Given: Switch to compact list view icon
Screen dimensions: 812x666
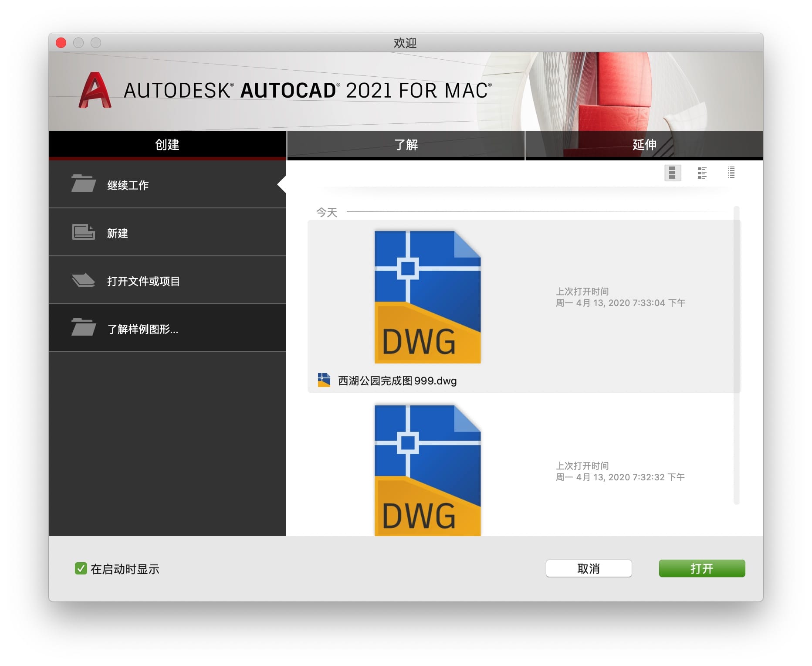Looking at the screenshot, I should pyautogui.click(x=731, y=173).
